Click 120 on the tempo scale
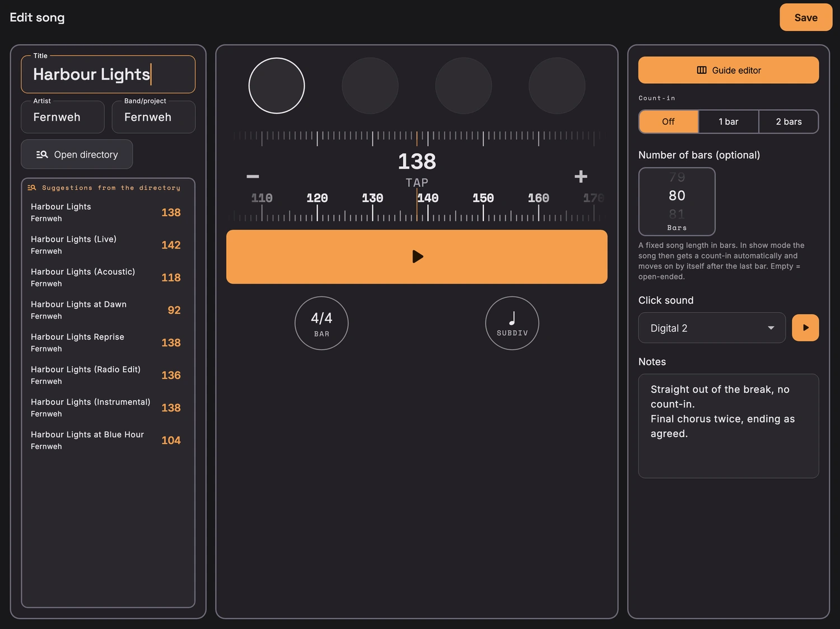The height and width of the screenshot is (629, 840). 317,198
